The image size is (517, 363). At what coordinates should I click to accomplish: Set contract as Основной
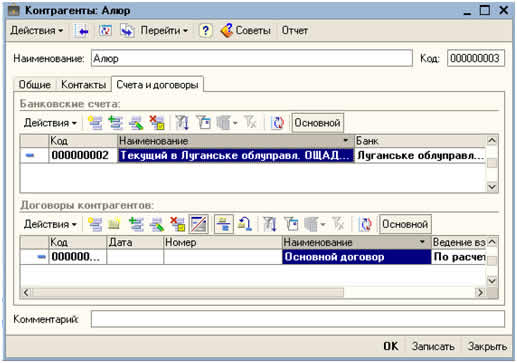coord(405,224)
